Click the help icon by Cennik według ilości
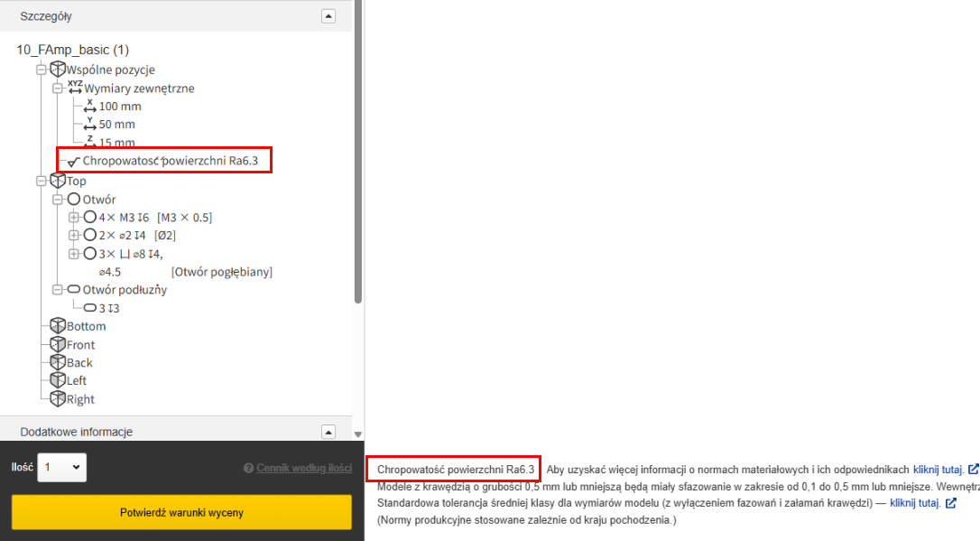This screenshot has width=980, height=541. (x=248, y=469)
